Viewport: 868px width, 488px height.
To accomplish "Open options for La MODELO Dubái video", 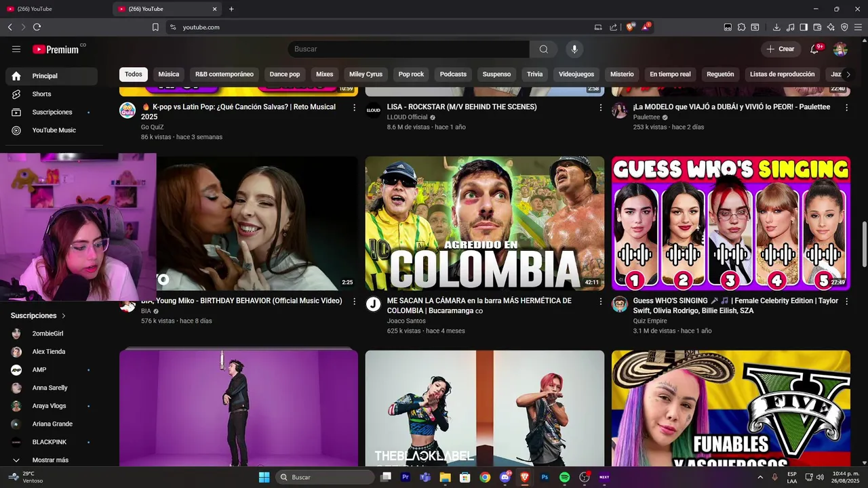I will pyautogui.click(x=846, y=107).
